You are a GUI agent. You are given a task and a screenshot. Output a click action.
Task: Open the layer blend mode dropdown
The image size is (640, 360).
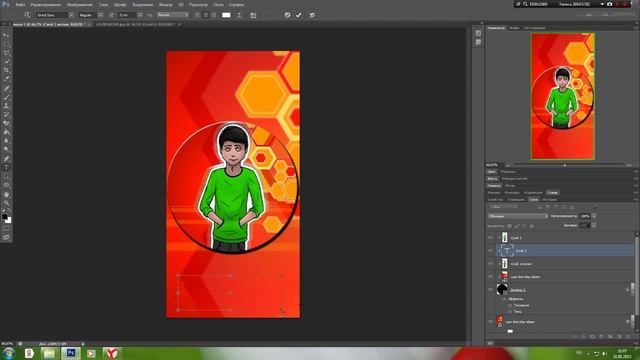pyautogui.click(x=518, y=216)
